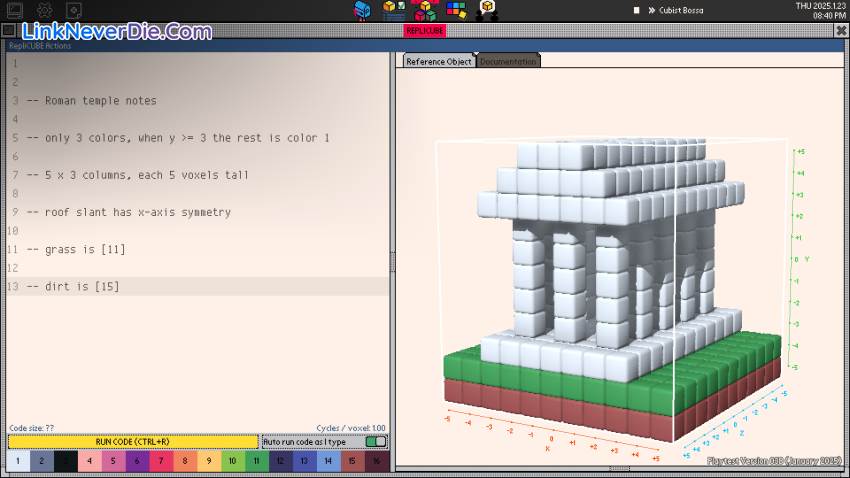Image resolution: width=850 pixels, height=478 pixels.
Task: Choose color swatch 7 red
Action: coord(160,461)
